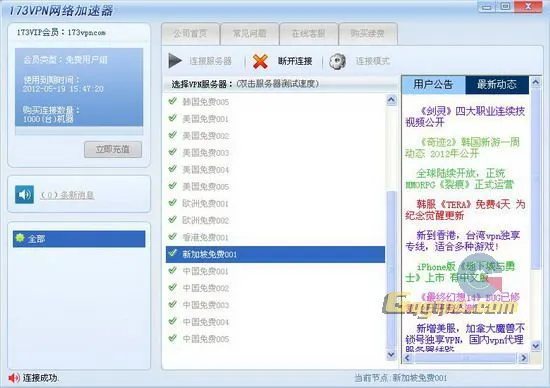
Task: Click the check icon beside 新加坡免费001
Action: point(172,253)
